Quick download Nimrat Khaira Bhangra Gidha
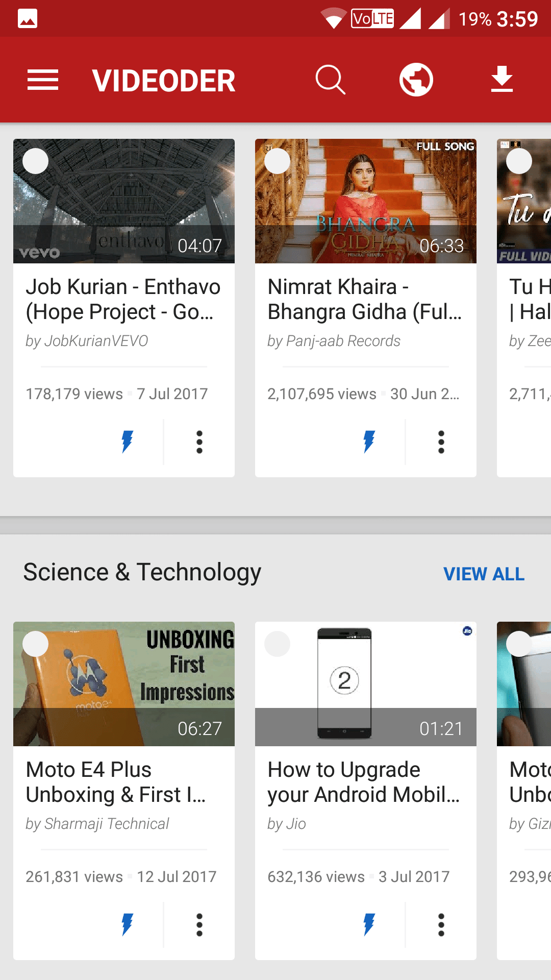Image resolution: width=551 pixels, height=980 pixels. click(x=369, y=442)
